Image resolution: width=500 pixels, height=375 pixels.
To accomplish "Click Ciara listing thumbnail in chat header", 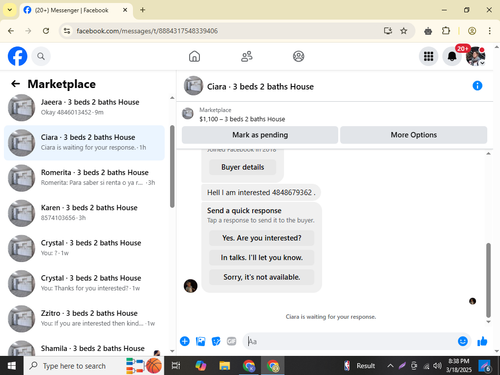I will tap(193, 86).
